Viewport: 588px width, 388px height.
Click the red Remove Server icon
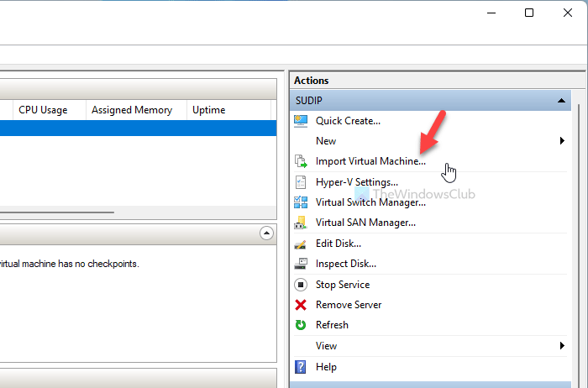point(302,305)
